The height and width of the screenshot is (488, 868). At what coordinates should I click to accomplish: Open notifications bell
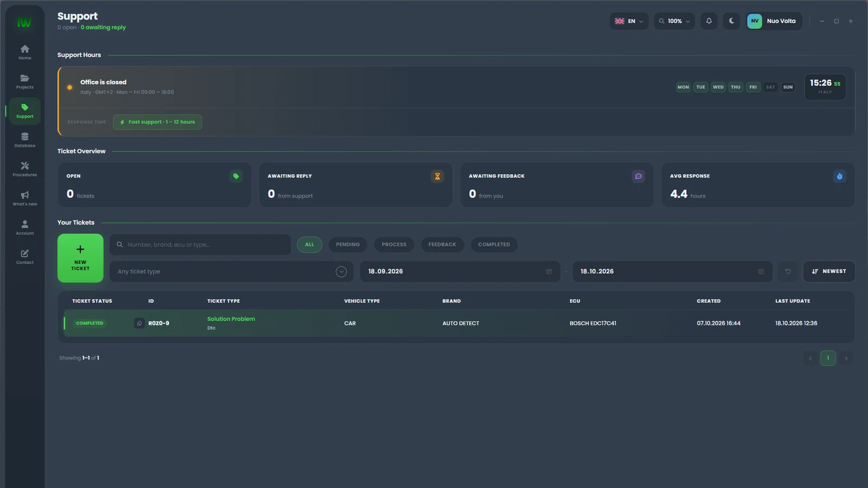click(x=709, y=21)
